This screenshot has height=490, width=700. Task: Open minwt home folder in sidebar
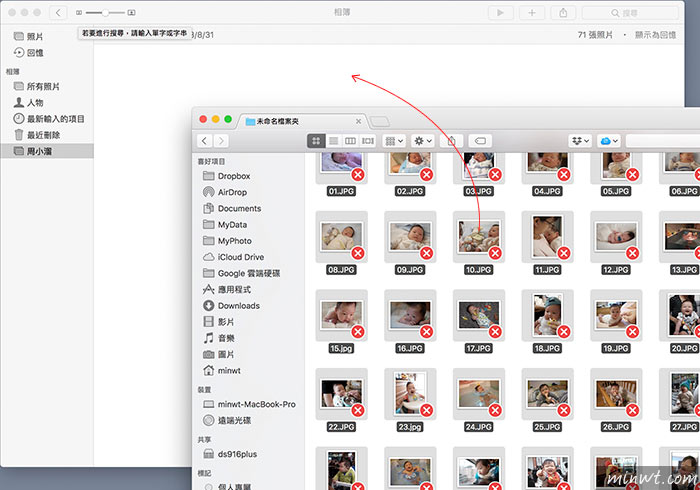pyautogui.click(x=222, y=370)
